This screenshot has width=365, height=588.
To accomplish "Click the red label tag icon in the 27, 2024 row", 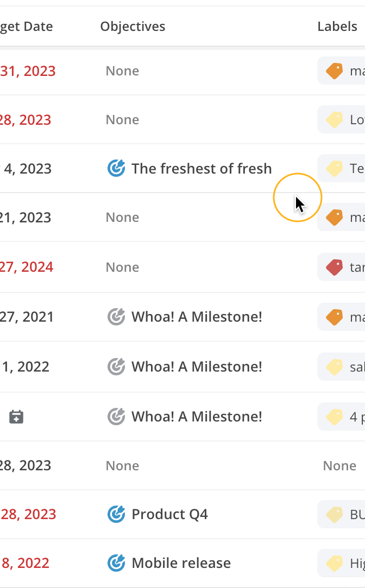I will pyautogui.click(x=334, y=267).
